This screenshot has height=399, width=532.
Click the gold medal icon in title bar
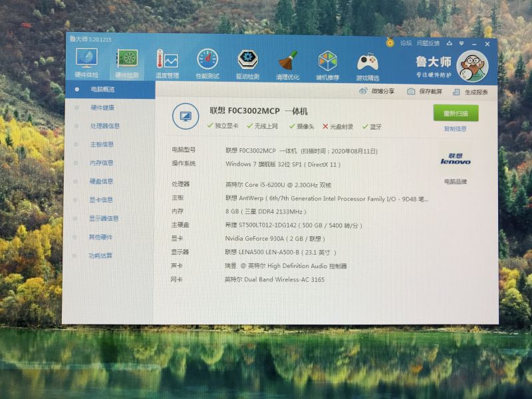(390, 43)
